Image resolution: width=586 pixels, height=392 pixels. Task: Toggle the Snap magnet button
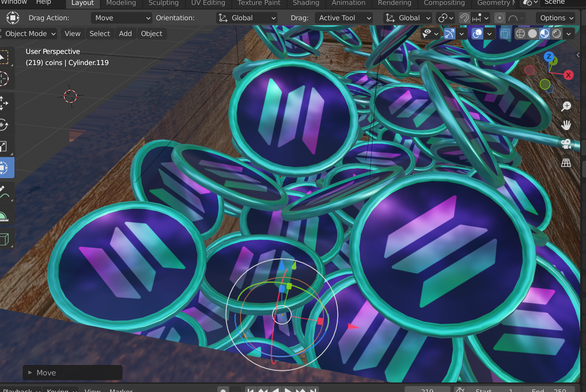[x=464, y=18]
